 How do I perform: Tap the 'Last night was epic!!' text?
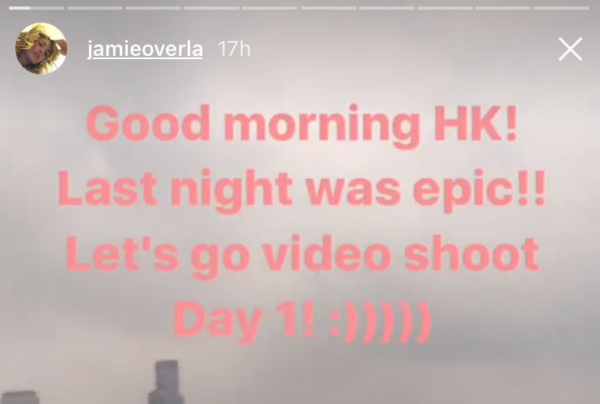pos(302,190)
